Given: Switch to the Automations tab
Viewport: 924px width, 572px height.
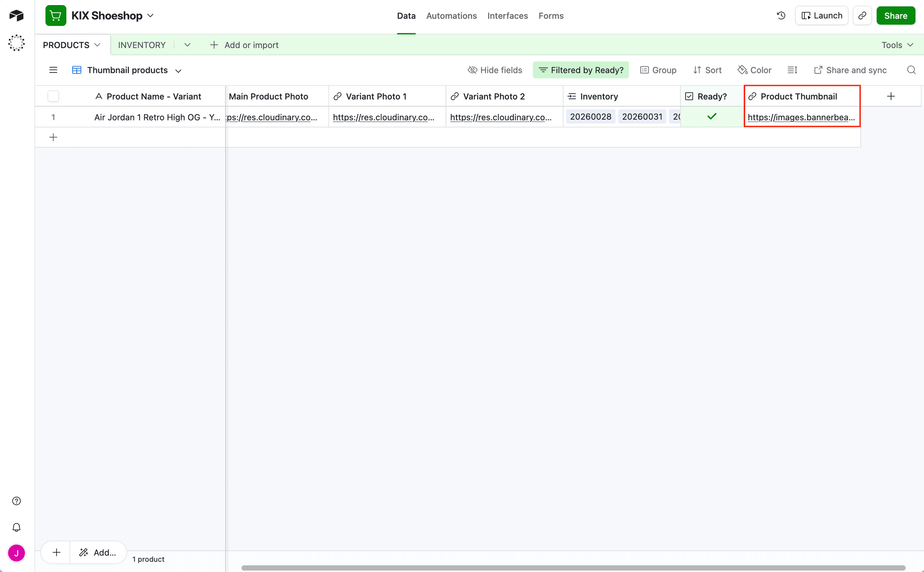Looking at the screenshot, I should coord(451,15).
